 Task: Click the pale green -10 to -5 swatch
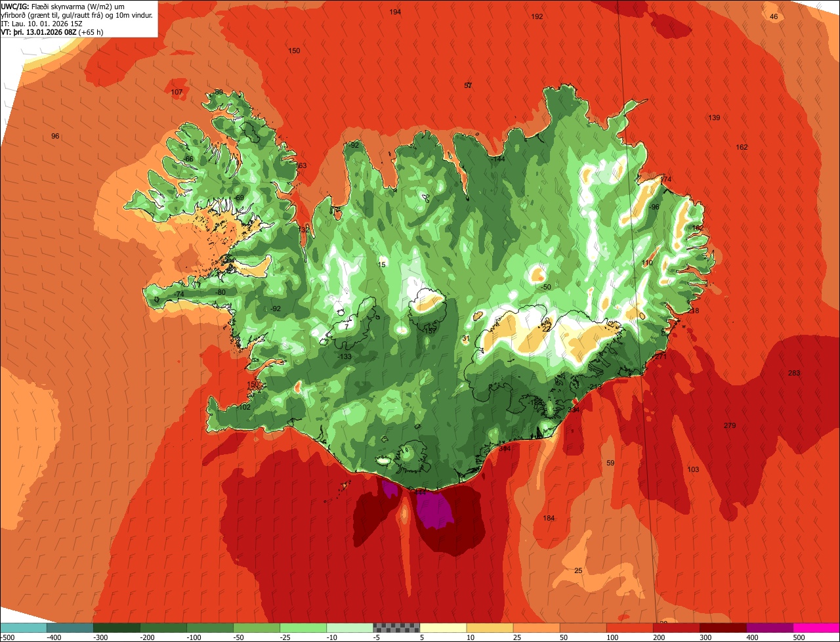350,628
